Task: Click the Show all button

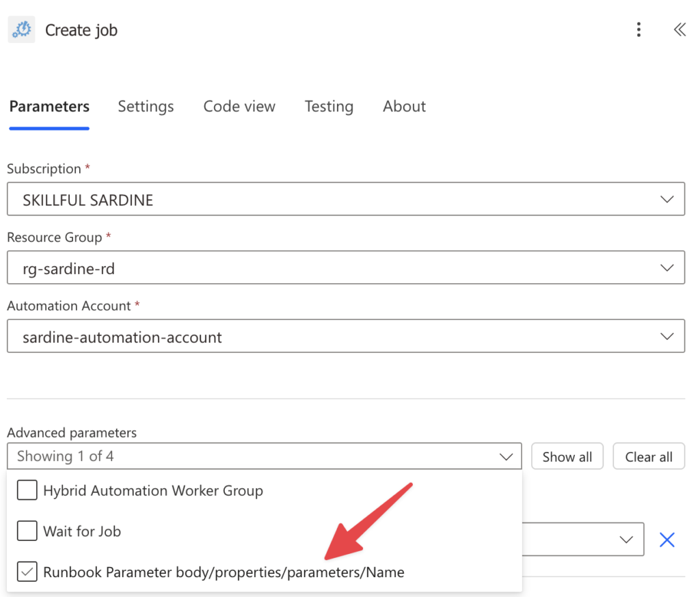Action: tap(567, 456)
